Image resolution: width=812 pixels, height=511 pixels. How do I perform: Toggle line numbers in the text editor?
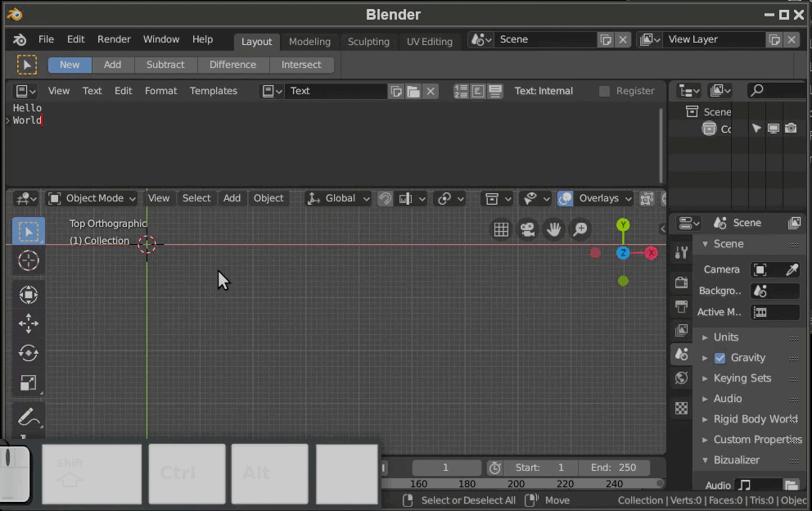coord(460,91)
